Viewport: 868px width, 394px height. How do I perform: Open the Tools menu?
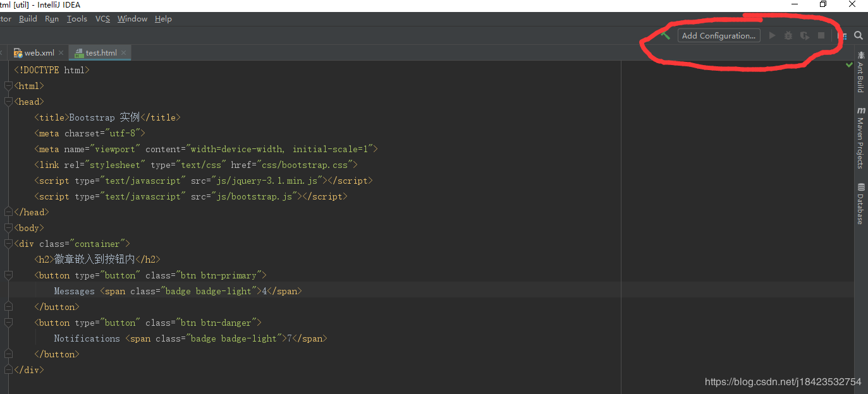click(x=76, y=19)
